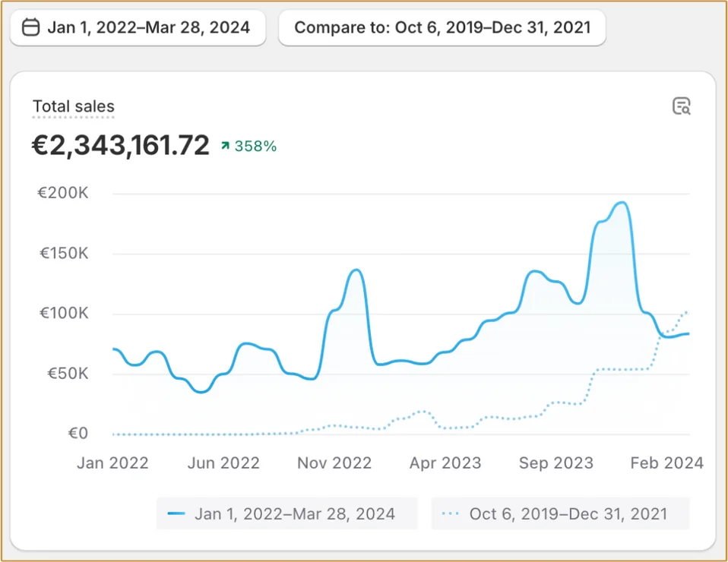Click the Nov 2022 x-axis label
Image resolution: width=728 pixels, height=562 pixels.
click(x=334, y=463)
